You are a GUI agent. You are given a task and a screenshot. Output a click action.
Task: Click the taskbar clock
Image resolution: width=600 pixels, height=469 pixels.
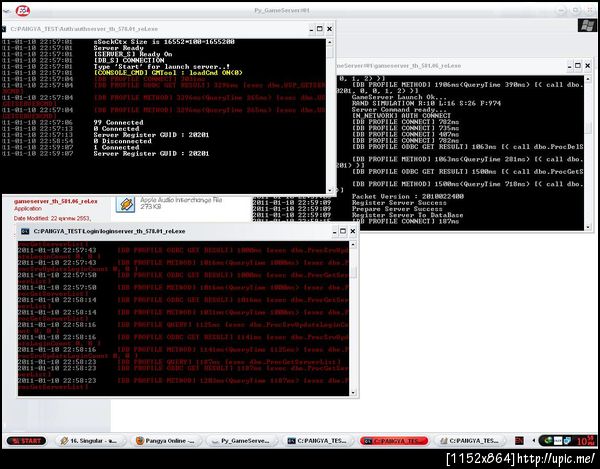coord(586,441)
